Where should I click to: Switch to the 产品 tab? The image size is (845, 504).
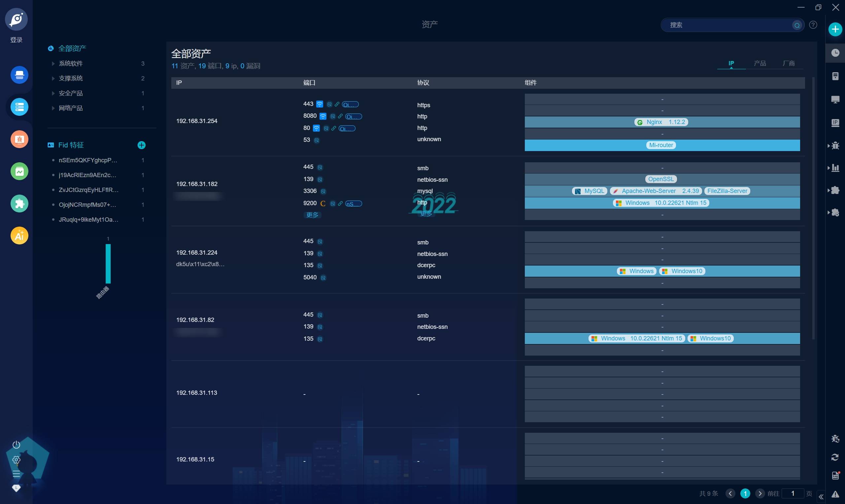coord(760,63)
